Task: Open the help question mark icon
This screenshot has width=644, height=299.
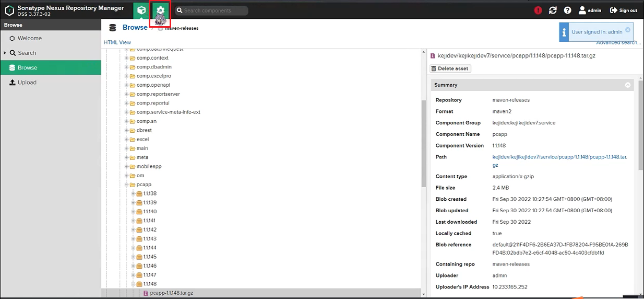Action: point(567,10)
